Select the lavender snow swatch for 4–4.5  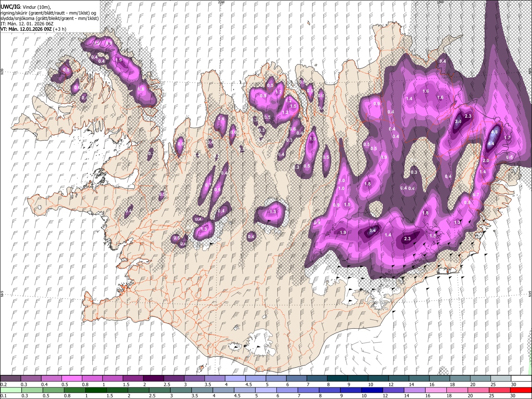click(235, 379)
